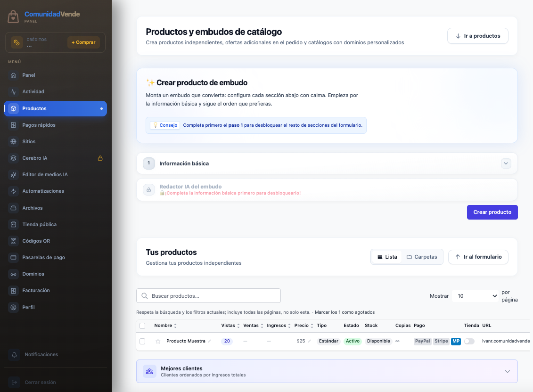Switch to Carpetas view

pyautogui.click(x=422, y=257)
